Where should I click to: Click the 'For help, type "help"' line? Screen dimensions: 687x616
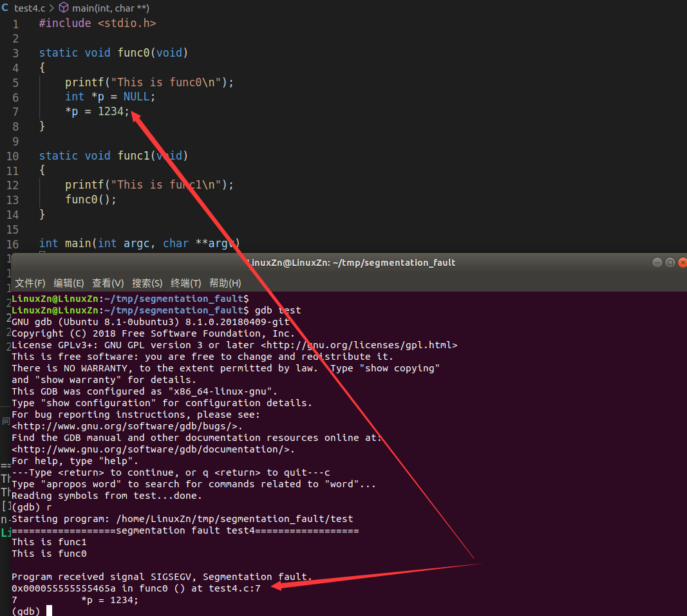pos(75,462)
